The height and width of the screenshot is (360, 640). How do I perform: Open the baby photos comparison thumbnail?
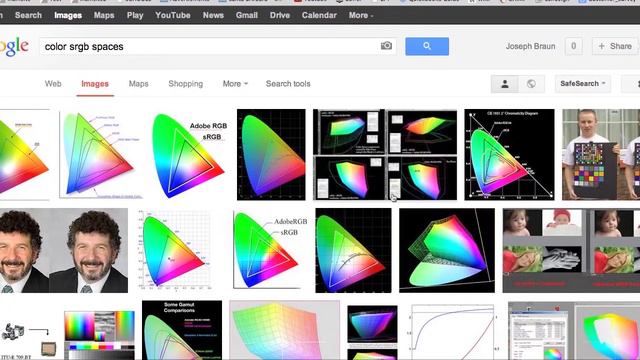pos(571,250)
